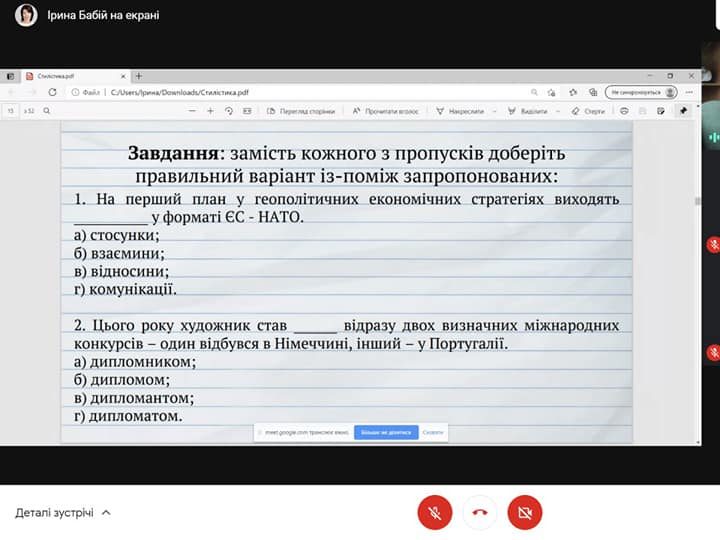Image resolution: width=720 pixels, height=540 pixels.
Task: Toggle the pin toolbar icon
Action: 684,111
